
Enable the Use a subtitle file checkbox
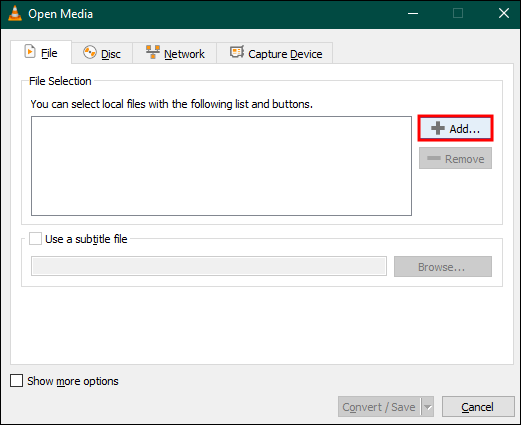coord(35,239)
